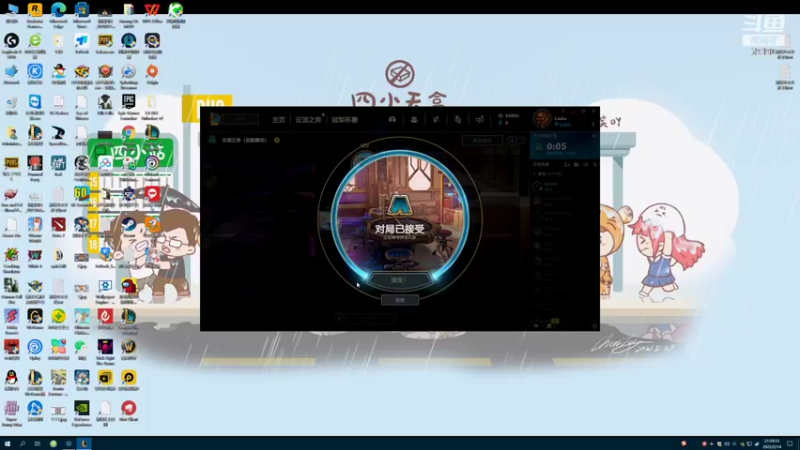Open the taskbar clock and date
This screenshot has width=800, height=450.
coord(772,443)
